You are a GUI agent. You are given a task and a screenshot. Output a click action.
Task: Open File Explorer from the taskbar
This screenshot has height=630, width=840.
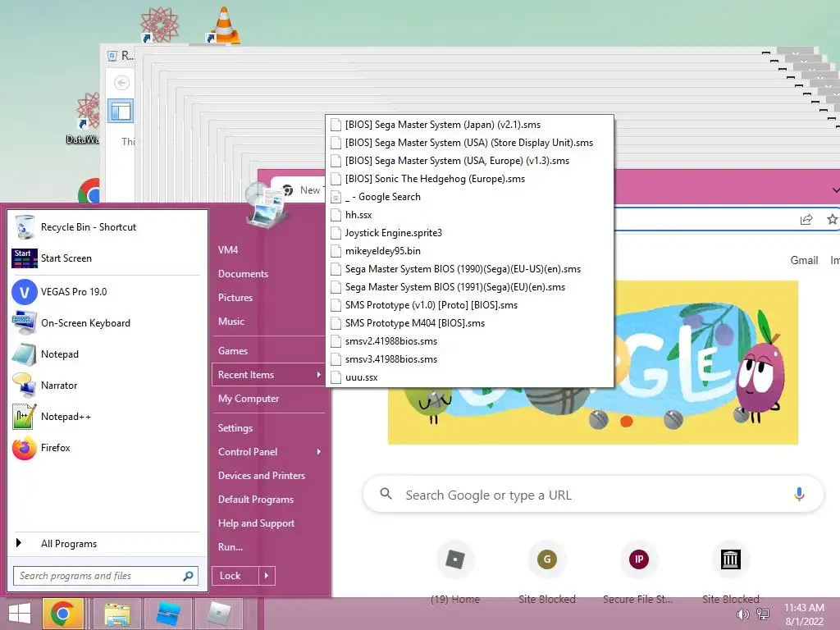pos(116,614)
